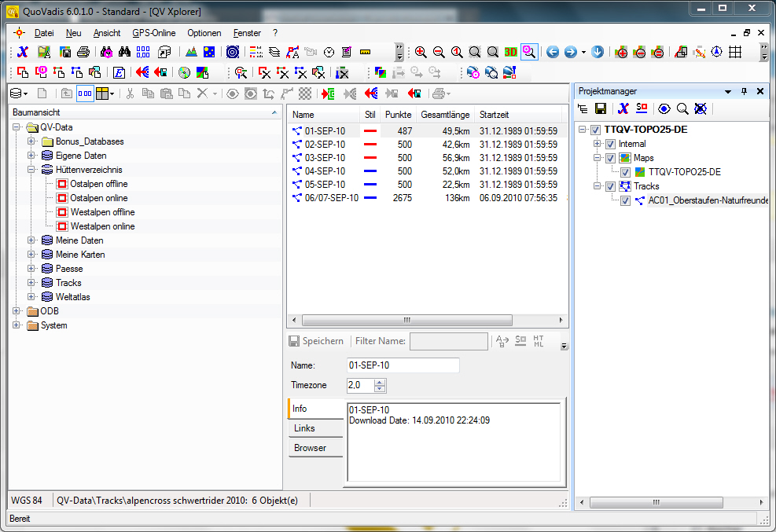Click the blue down arrow icon

pyautogui.click(x=598, y=52)
